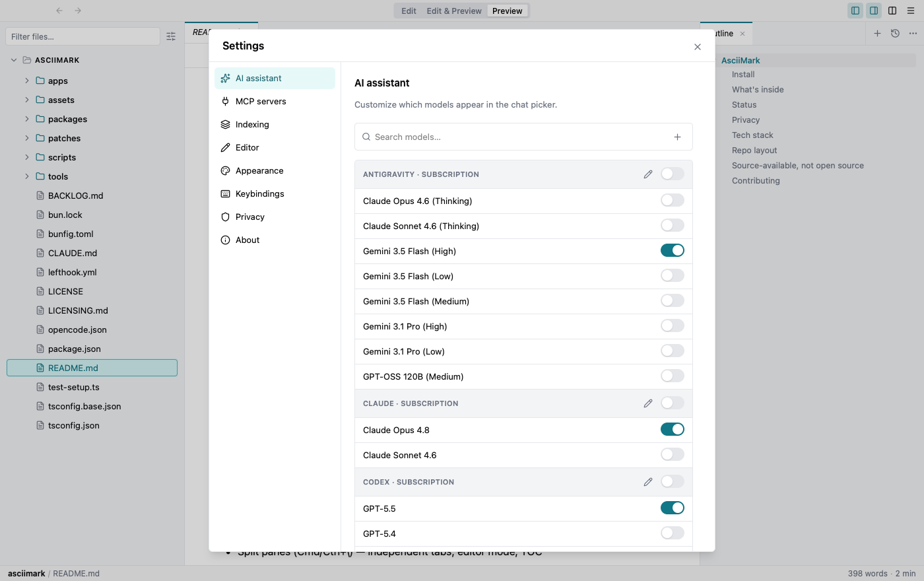Edit the Antigravity subscription with pencil icon

point(648,174)
